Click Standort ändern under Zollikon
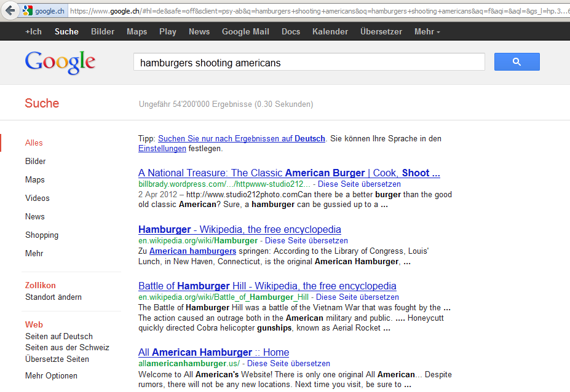The width and height of the screenshot is (570, 392). [53, 297]
